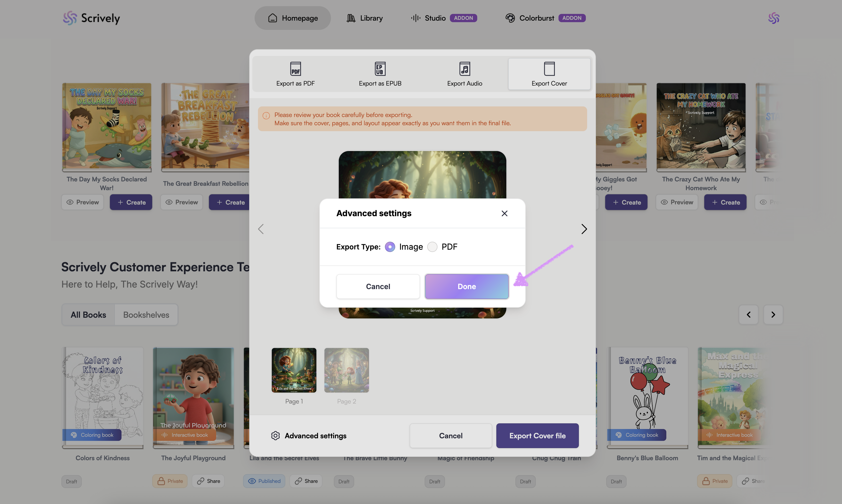Select the Export Audio icon

[464, 69]
